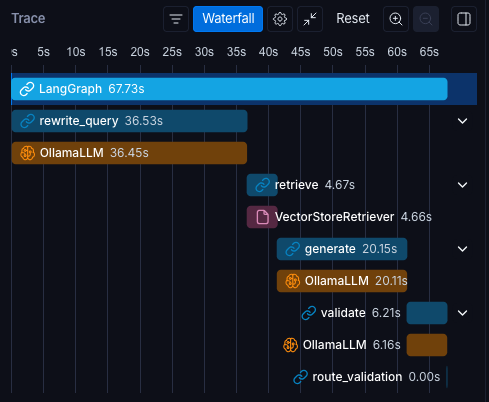Viewport: 489px width, 402px height.
Task: Select the generate 20.15s span bar
Action: (x=342, y=249)
